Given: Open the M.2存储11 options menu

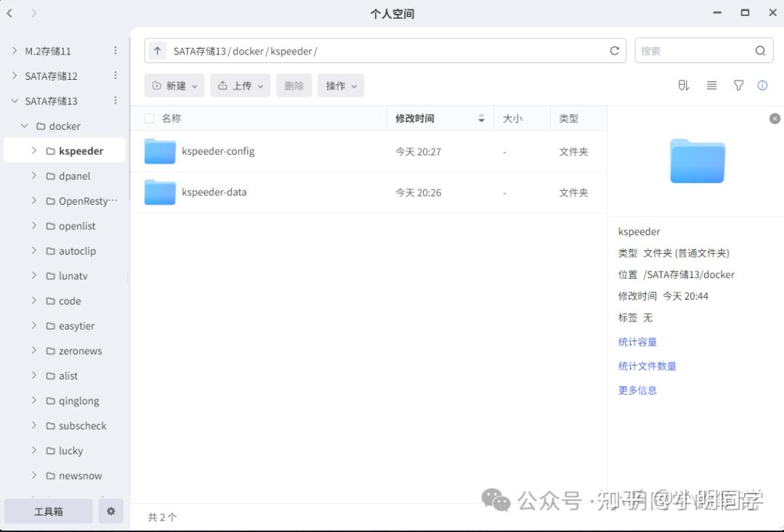Looking at the screenshot, I should coord(115,51).
